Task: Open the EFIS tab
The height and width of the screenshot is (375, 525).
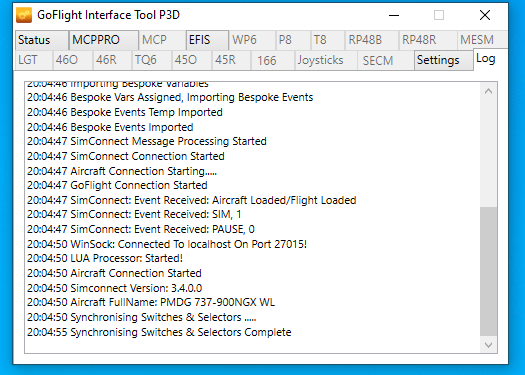Action: point(207,40)
